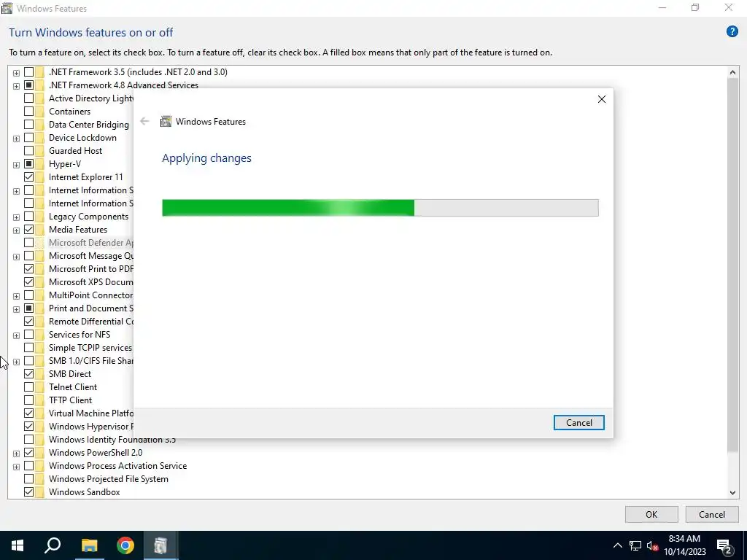Click the applying changes progress bar
This screenshot has width=747, height=560.
pyautogui.click(x=380, y=208)
